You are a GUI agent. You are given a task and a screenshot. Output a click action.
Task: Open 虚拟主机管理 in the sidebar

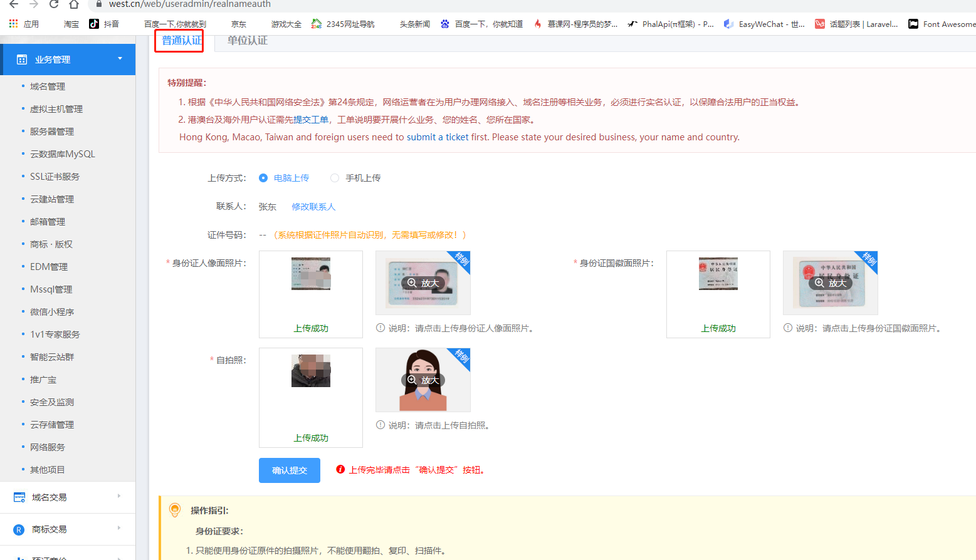click(56, 109)
